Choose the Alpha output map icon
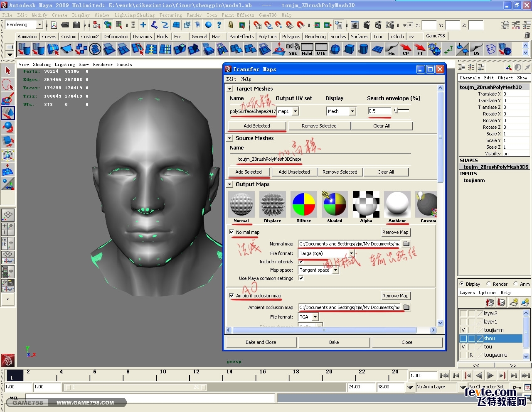The image size is (532, 412). click(366, 204)
